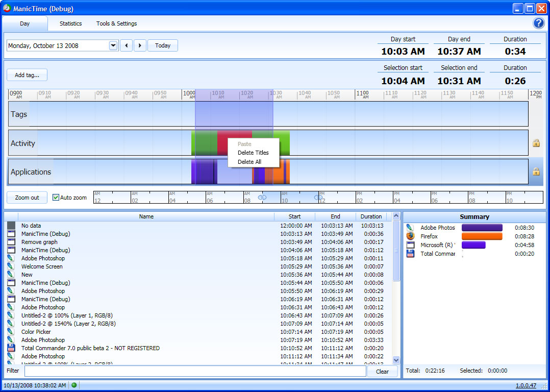Choose Delete Titles from context menu
550x392 pixels.
pos(253,153)
